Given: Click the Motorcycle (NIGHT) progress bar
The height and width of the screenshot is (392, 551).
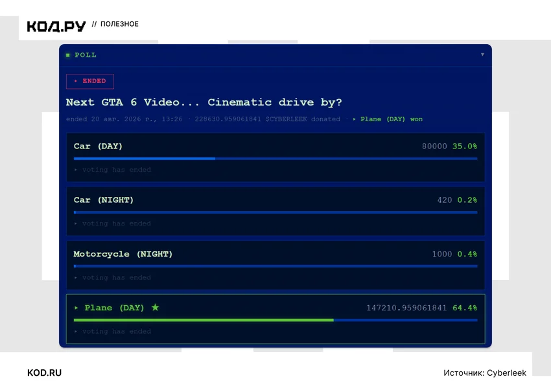Looking at the screenshot, I should [275, 266].
